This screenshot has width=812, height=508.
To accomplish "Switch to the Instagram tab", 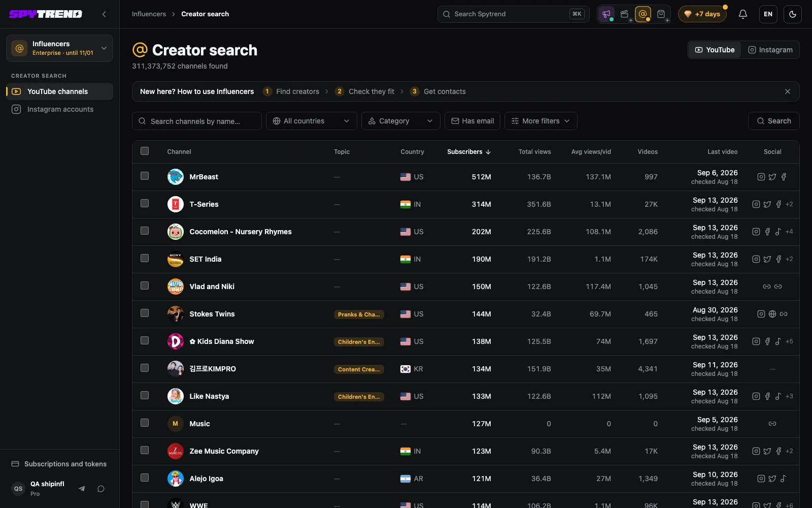I will 770,50.
